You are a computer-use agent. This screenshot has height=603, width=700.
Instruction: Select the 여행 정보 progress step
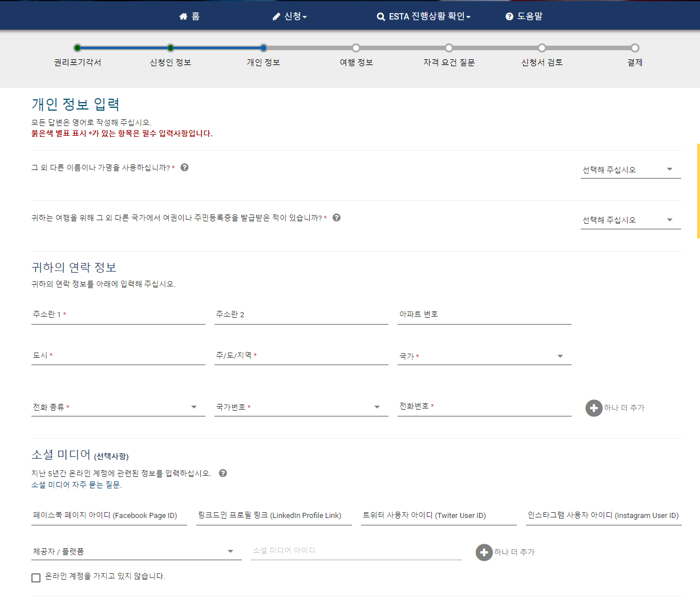pos(356,56)
